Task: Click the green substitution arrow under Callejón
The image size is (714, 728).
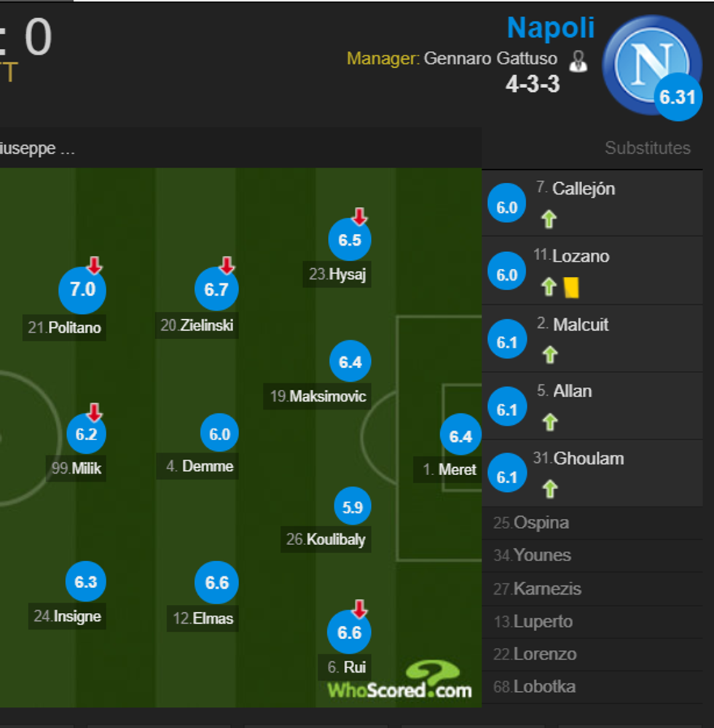Action: coord(549,219)
